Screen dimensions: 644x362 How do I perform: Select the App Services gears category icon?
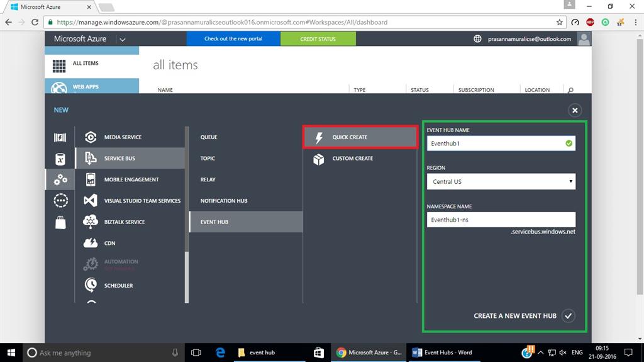pos(60,179)
